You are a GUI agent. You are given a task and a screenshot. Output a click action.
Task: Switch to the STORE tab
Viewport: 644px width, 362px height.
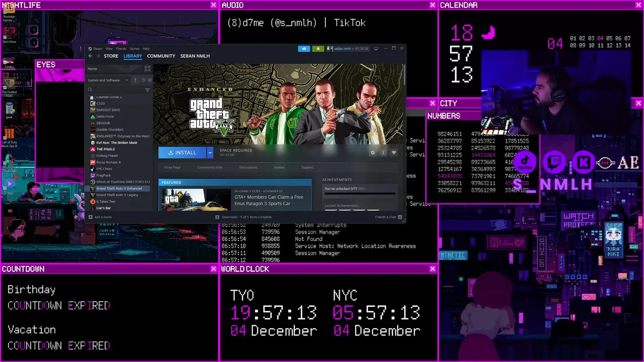(111, 56)
